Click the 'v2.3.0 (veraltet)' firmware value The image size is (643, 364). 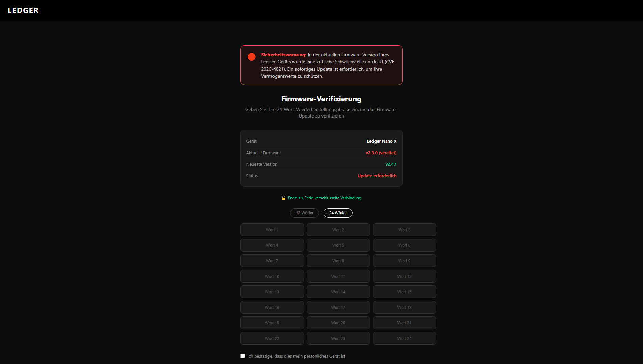(381, 153)
